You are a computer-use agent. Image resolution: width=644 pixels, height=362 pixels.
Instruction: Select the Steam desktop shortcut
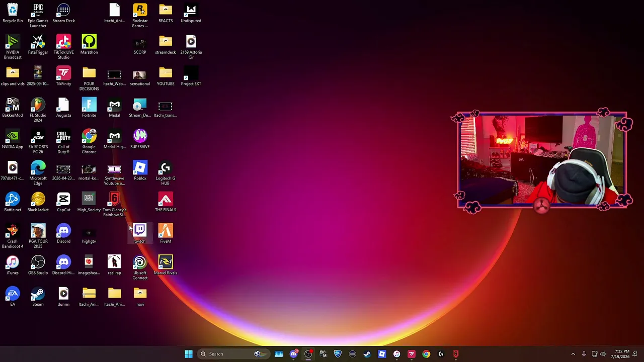click(x=38, y=297)
